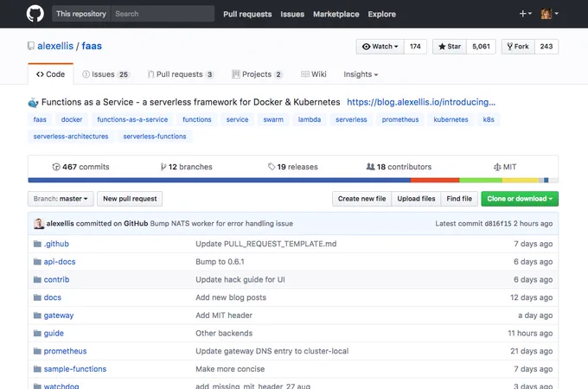Select the 'functions-as-a-service' topic tag

coord(132,119)
